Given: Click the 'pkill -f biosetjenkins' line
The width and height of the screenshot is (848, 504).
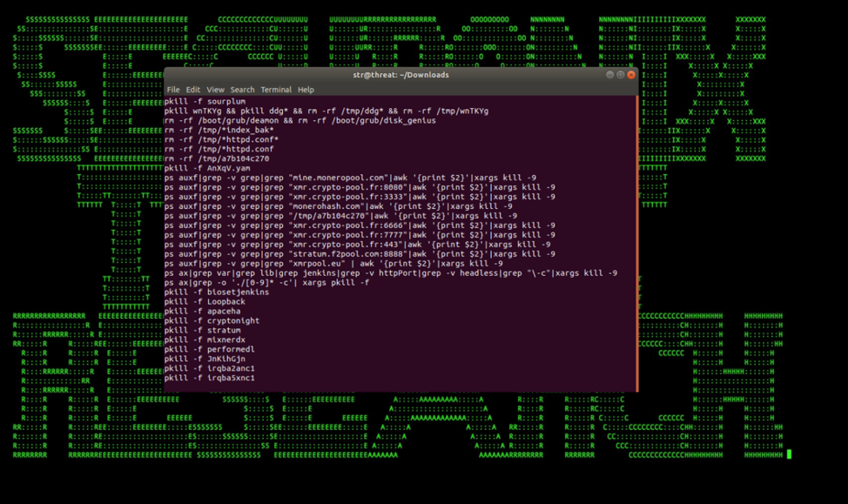Looking at the screenshot, I should pos(216,292).
